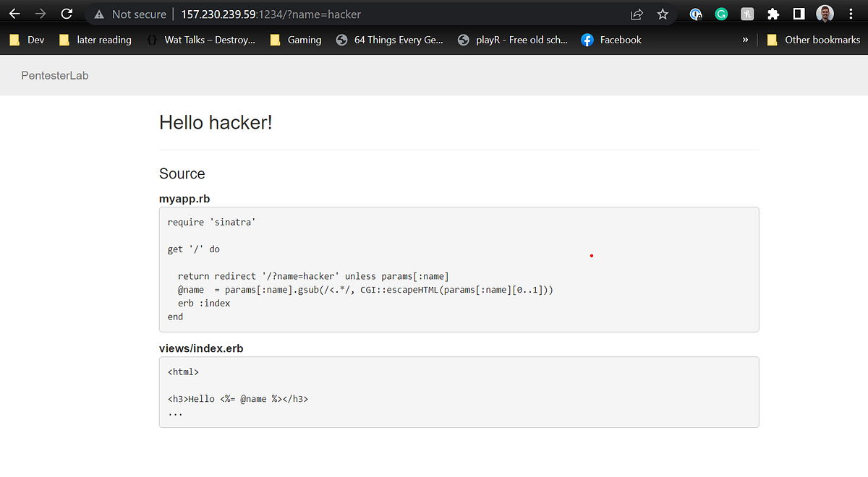
Task: Reload the current page
Action: [67, 13]
